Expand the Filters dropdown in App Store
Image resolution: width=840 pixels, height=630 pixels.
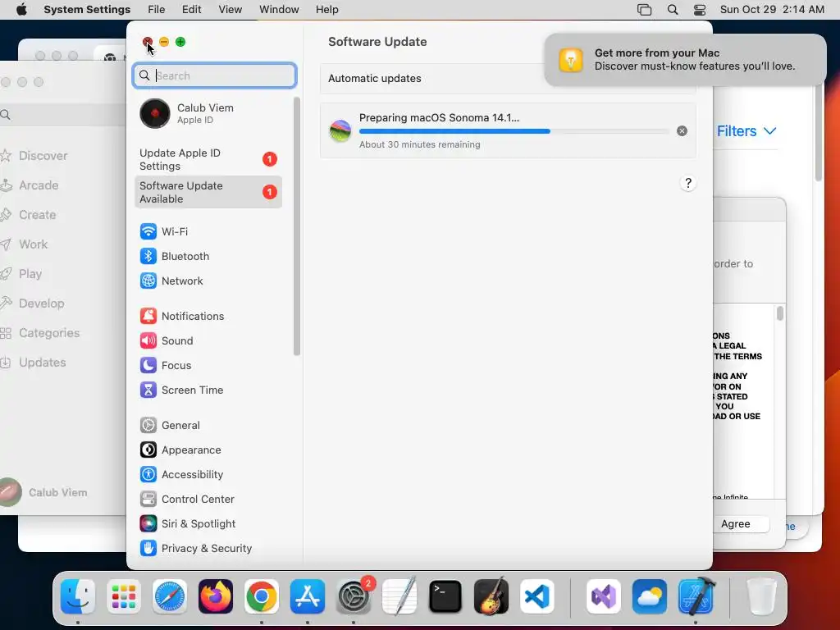(x=746, y=131)
